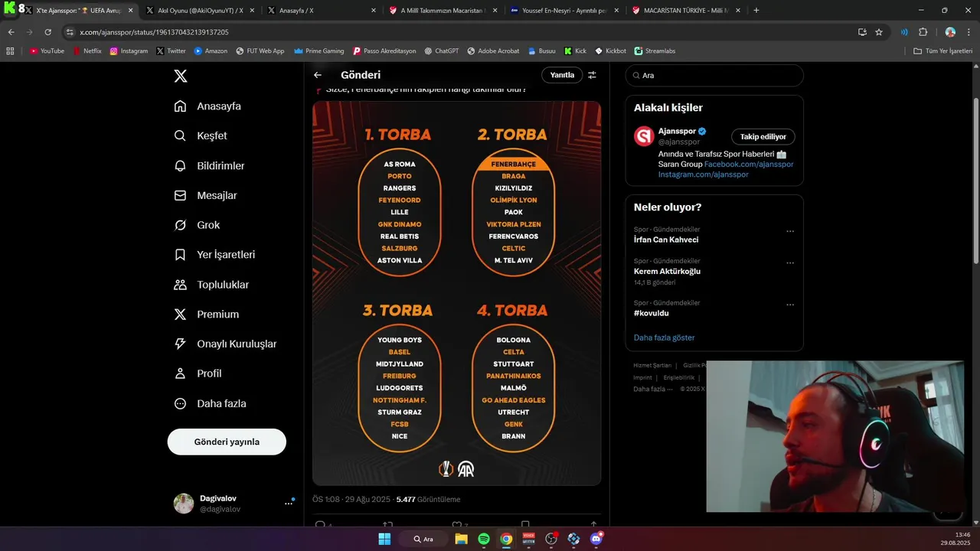Open the Chrome profile avatar
Viewport: 980px width, 551px height.
[x=950, y=32]
